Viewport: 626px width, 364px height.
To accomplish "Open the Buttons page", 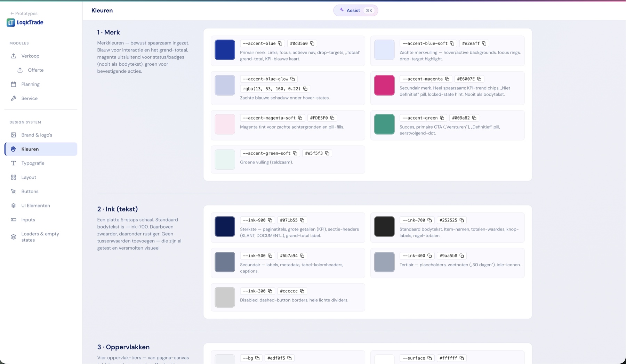I will click(41, 192).
